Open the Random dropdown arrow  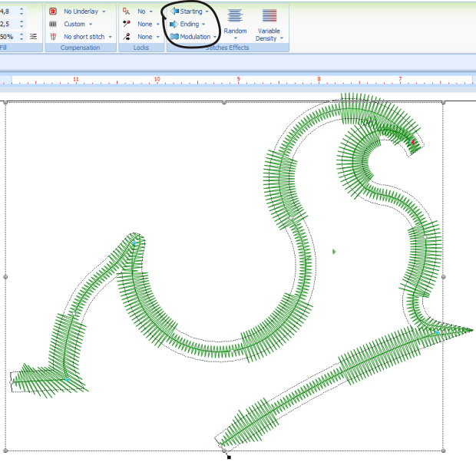click(x=236, y=38)
